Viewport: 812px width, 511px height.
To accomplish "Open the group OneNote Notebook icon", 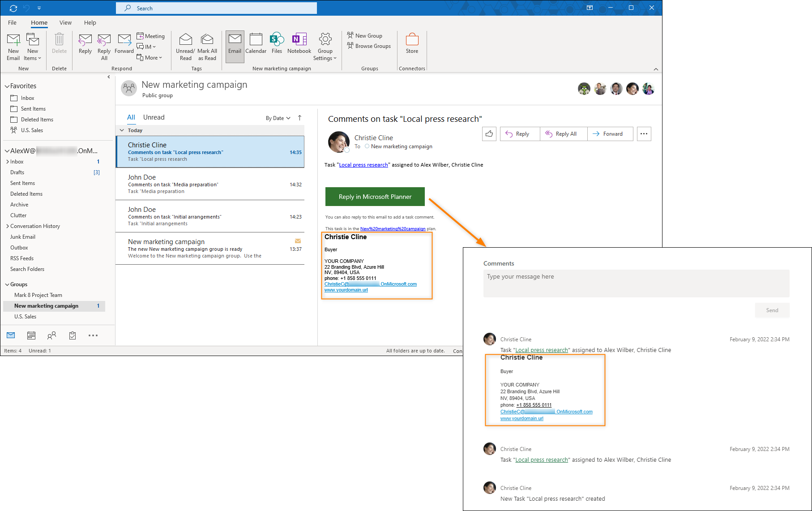I will pos(299,43).
